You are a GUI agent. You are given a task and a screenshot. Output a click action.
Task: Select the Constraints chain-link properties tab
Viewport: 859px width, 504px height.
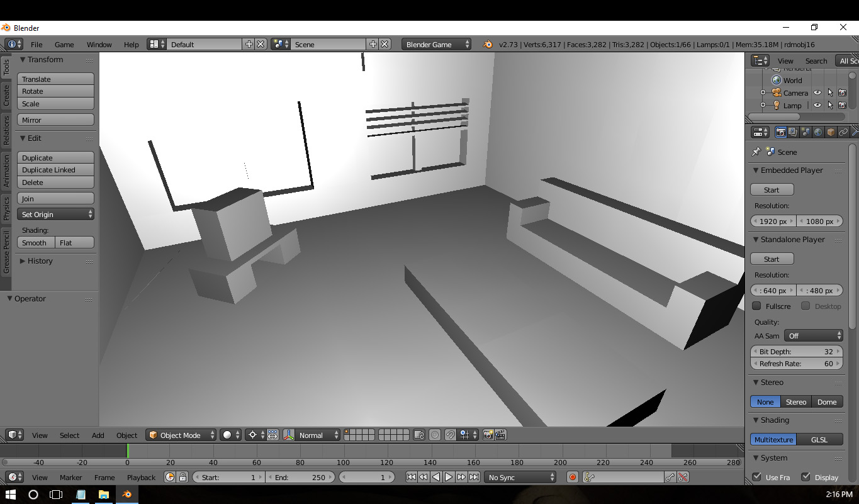click(x=843, y=132)
